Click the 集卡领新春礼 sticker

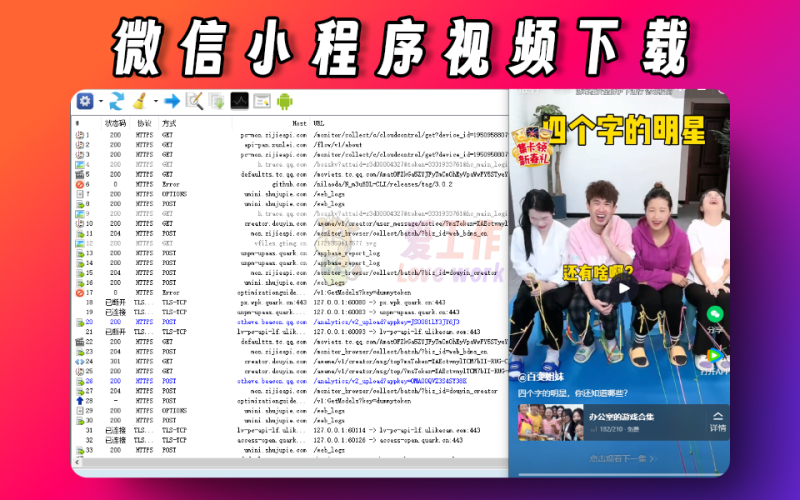pos(532,146)
